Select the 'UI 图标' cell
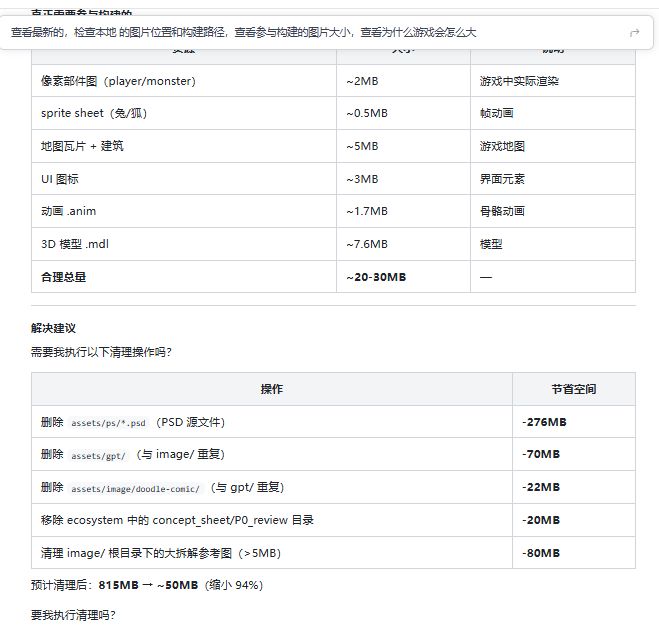 (x=184, y=179)
